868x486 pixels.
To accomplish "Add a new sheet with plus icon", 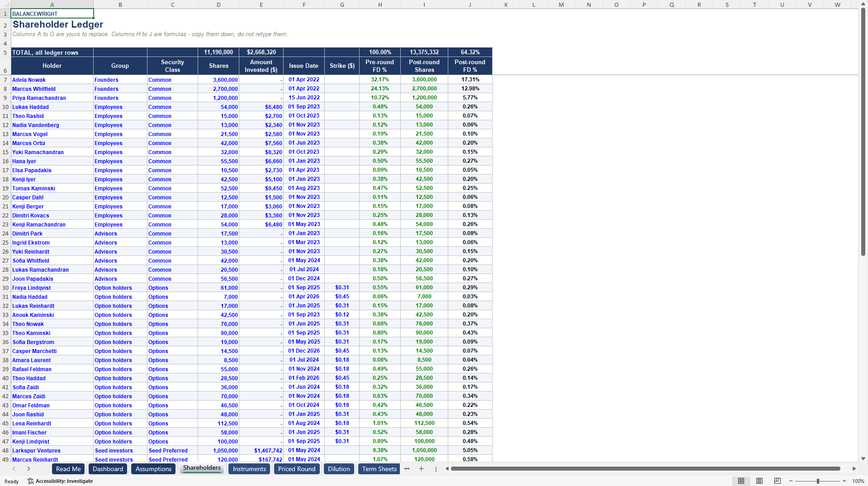I will [x=421, y=469].
